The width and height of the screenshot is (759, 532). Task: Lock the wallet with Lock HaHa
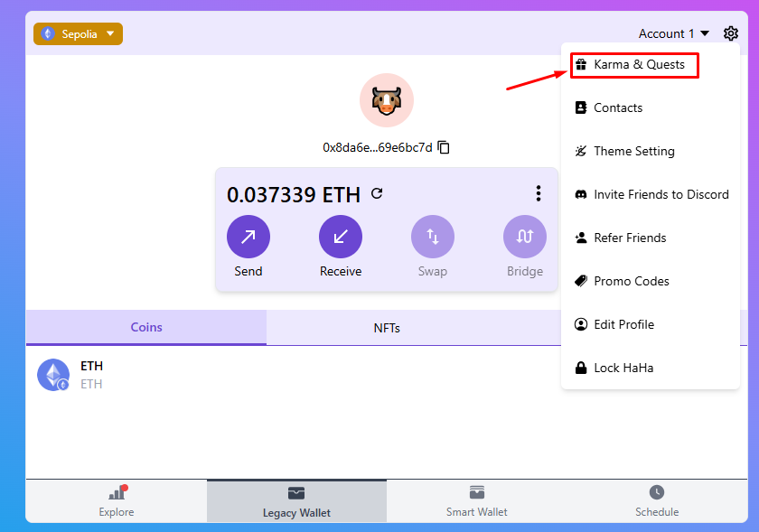(x=650, y=368)
